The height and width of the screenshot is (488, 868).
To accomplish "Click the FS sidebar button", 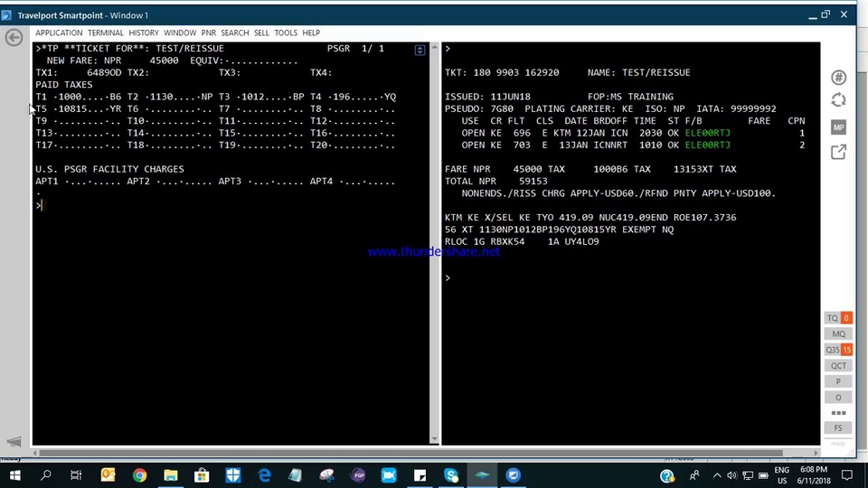I will 838,427.
